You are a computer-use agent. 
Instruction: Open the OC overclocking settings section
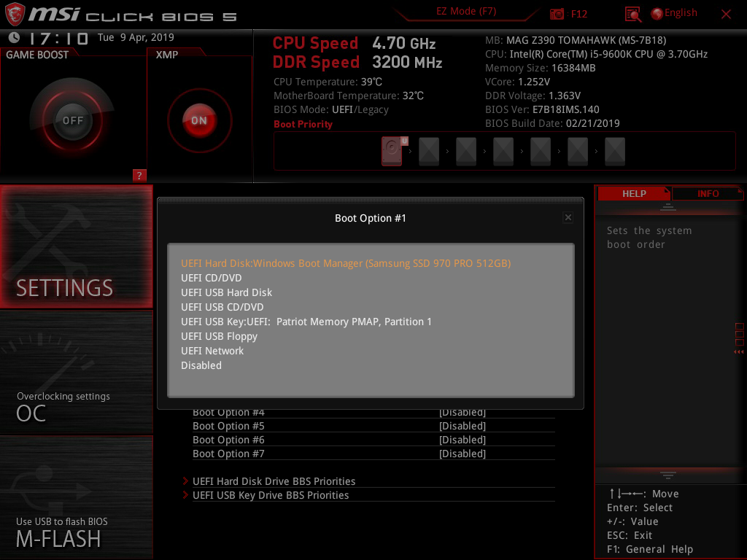pyautogui.click(x=76, y=373)
